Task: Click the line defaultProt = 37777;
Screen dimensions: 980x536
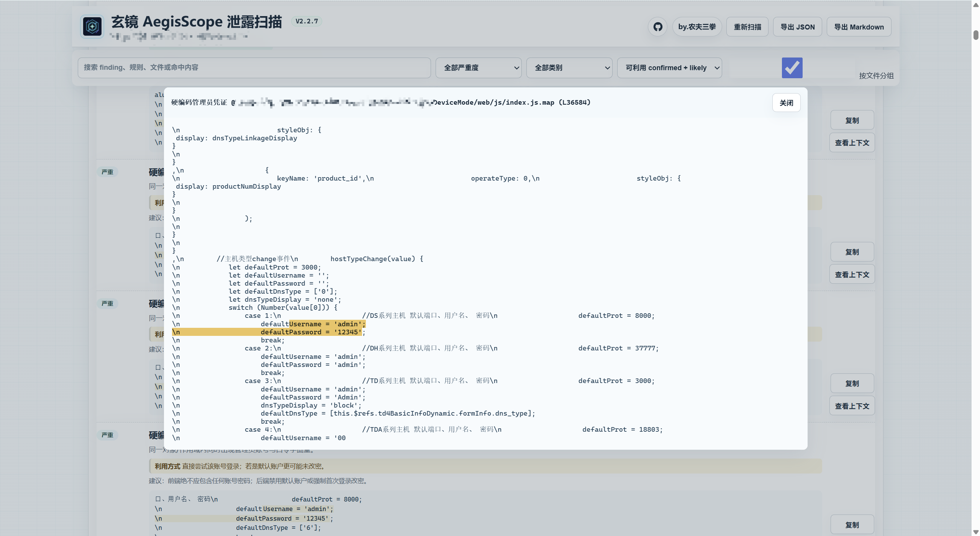Action: coord(618,348)
